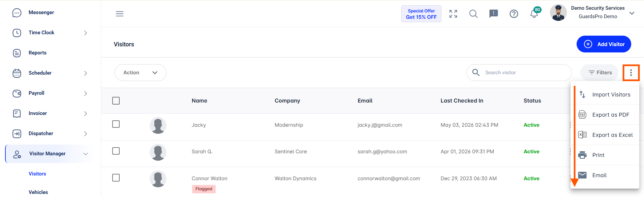Click the Add Visitor button
Image resolution: width=644 pixels, height=197 pixels.
pyautogui.click(x=604, y=44)
